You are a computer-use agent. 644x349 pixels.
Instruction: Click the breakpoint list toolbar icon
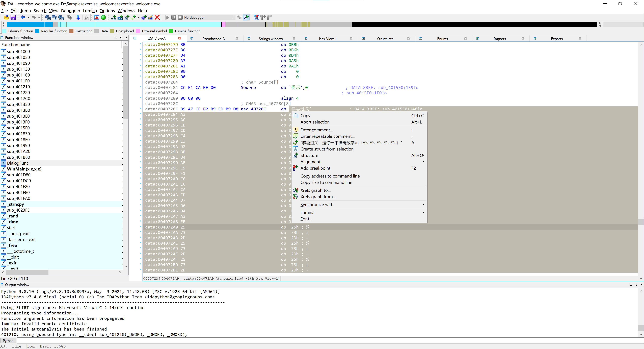(x=256, y=17)
